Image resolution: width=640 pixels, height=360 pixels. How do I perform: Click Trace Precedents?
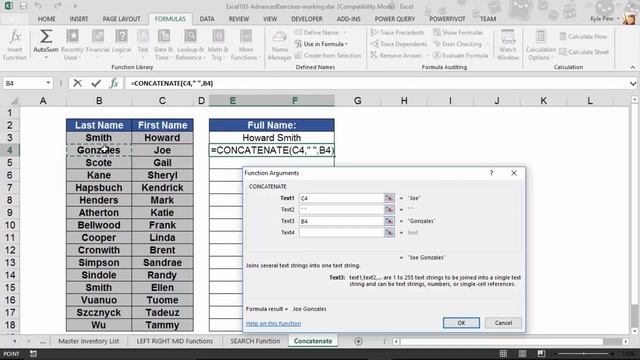[x=398, y=32]
